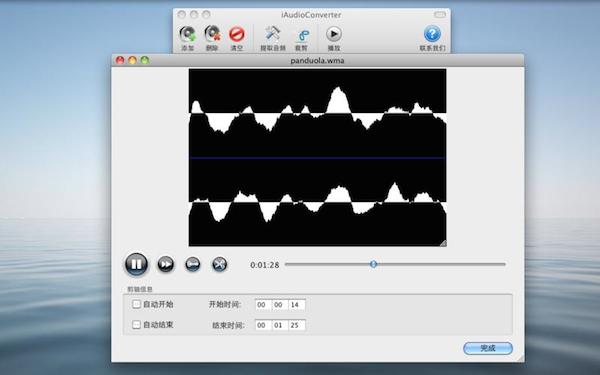
Task: Zoom the panduola.wma window with green button
Action: 145,60
